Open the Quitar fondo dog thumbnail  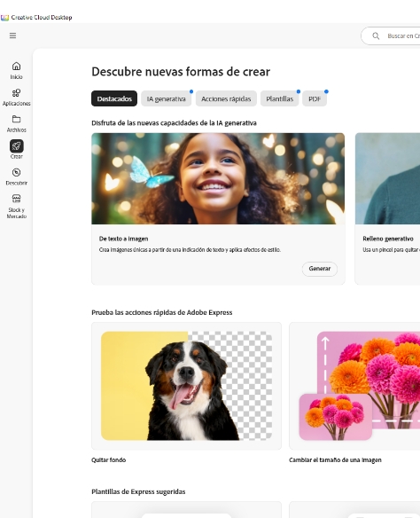point(186,386)
